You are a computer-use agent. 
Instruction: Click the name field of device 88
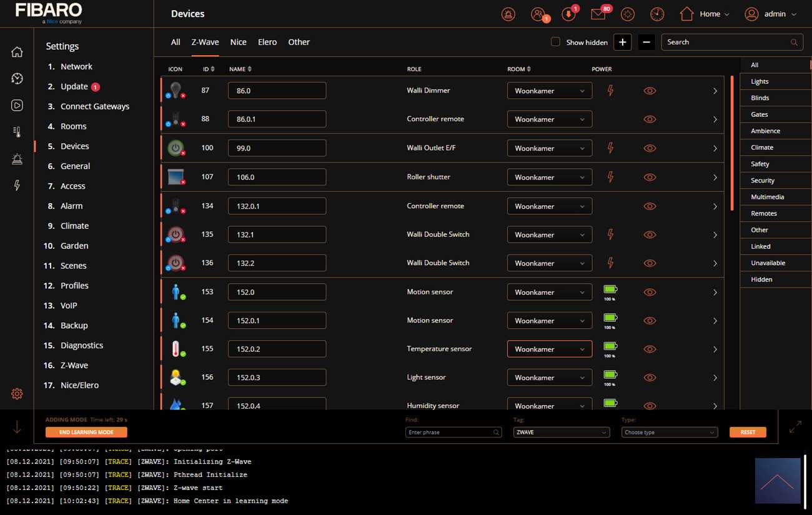(x=277, y=119)
